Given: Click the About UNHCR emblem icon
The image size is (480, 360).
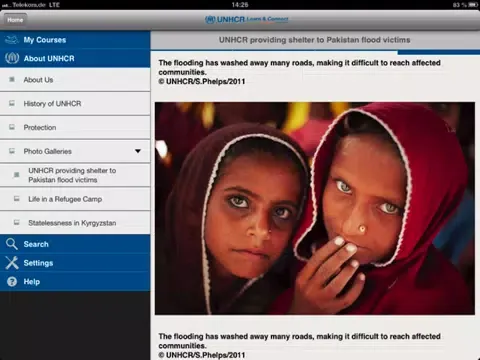Looking at the screenshot, I should pyautogui.click(x=12, y=59).
